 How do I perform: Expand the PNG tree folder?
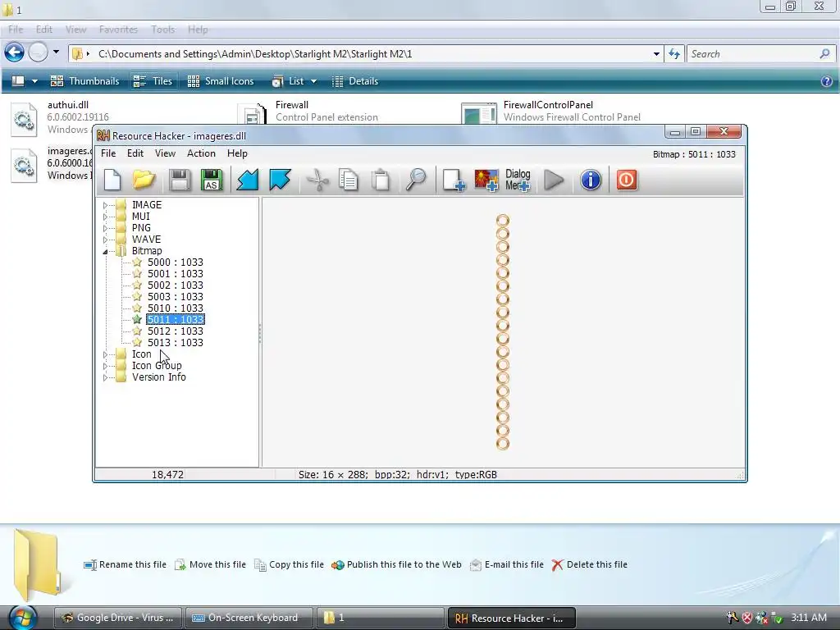coord(105,228)
